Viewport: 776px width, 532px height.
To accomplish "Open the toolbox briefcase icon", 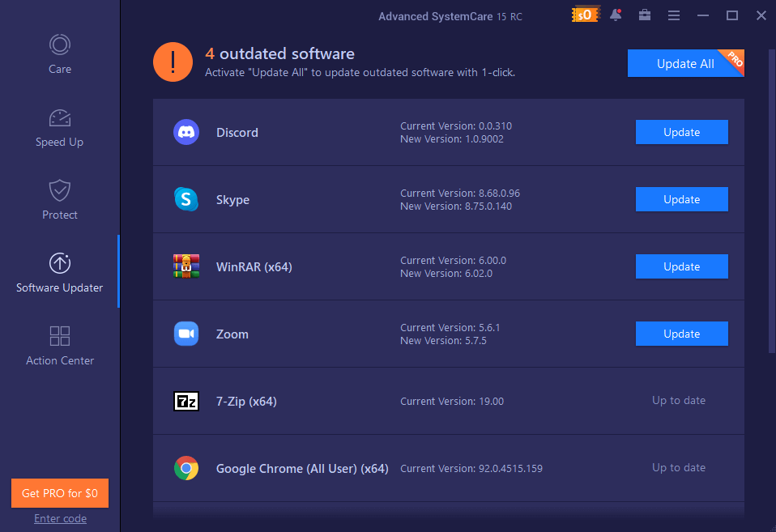I will [644, 15].
